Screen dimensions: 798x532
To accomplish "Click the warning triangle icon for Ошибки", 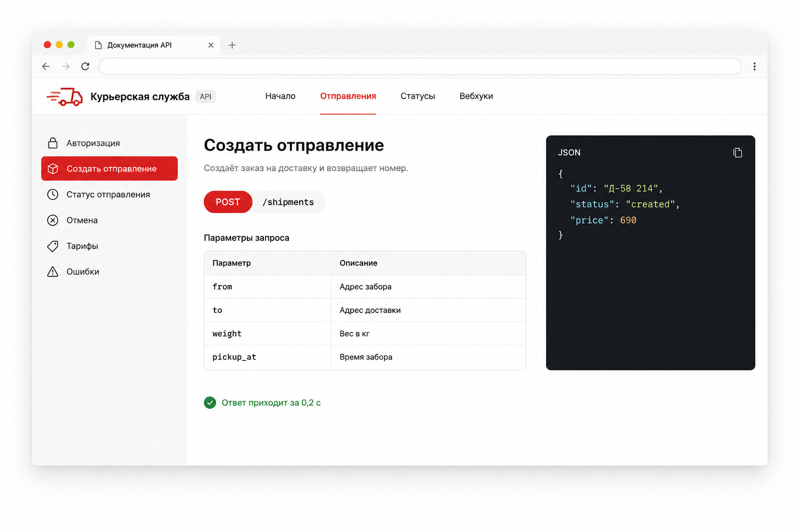I will click(x=52, y=272).
